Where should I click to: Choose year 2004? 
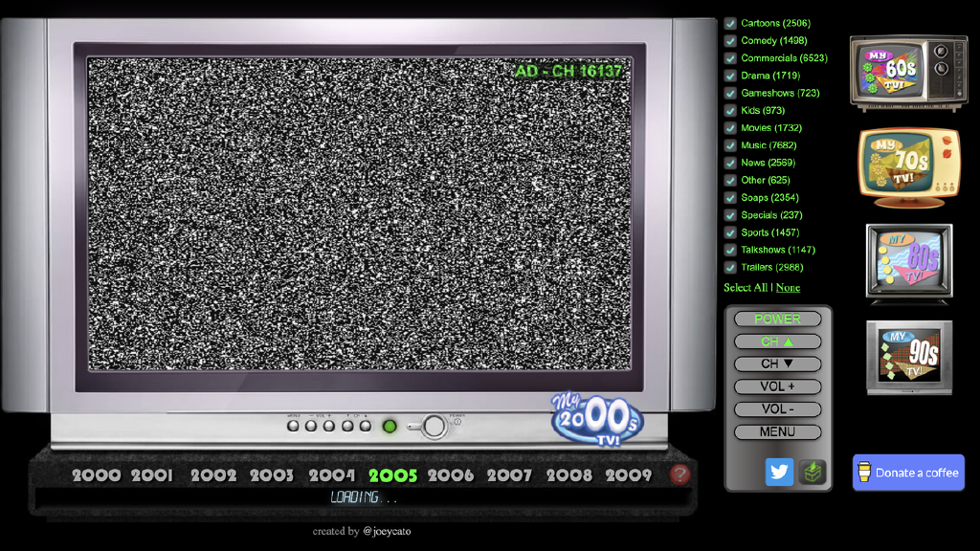pyautogui.click(x=332, y=475)
